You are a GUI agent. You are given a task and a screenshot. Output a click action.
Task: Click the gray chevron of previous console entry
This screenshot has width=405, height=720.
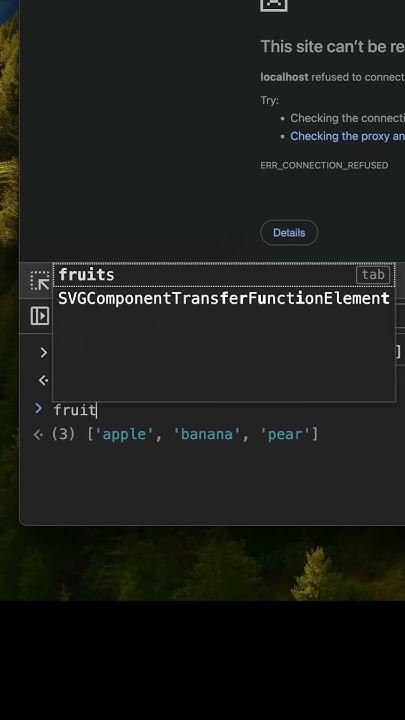pos(44,353)
